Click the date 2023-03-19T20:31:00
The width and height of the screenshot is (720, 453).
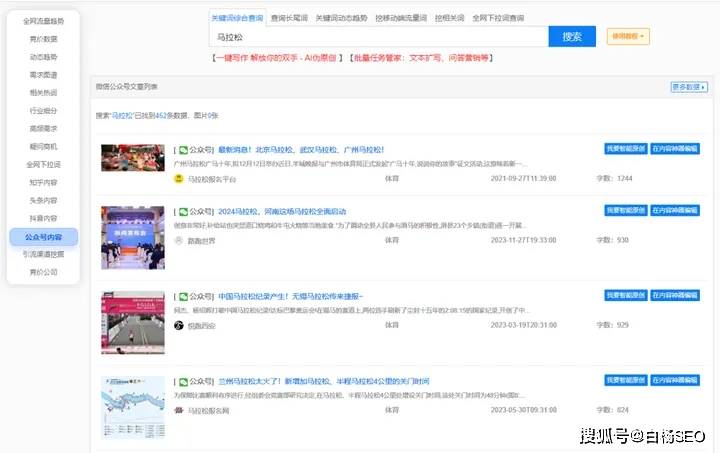(523, 325)
